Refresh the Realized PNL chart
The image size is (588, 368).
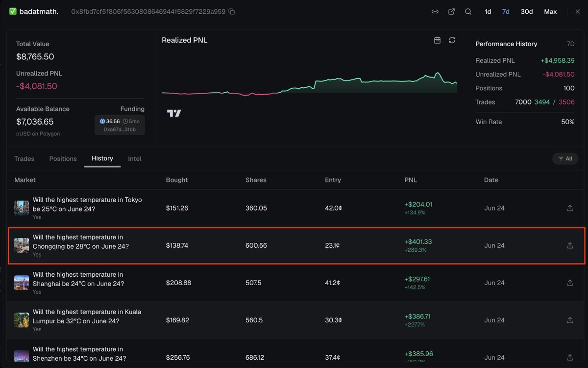coord(452,40)
